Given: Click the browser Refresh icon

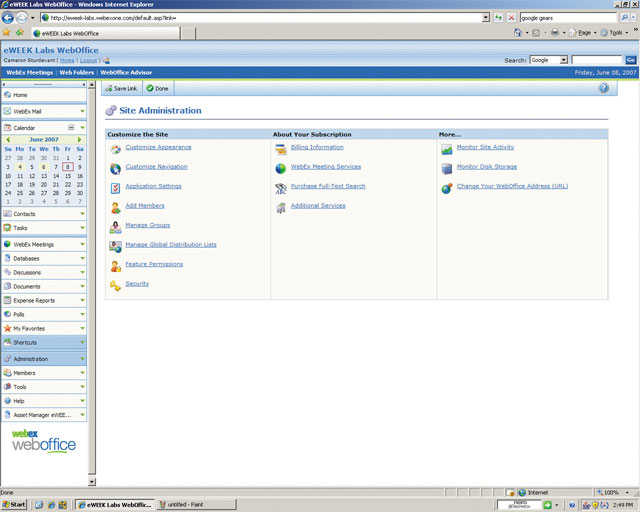Looking at the screenshot, I should point(498,18).
